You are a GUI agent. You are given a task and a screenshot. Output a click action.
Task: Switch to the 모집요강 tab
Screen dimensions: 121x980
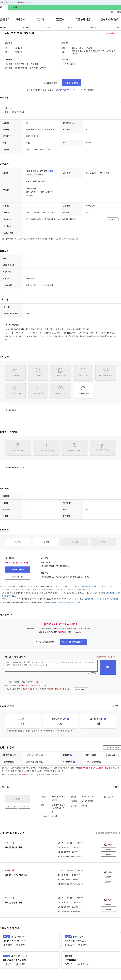(4, 27)
